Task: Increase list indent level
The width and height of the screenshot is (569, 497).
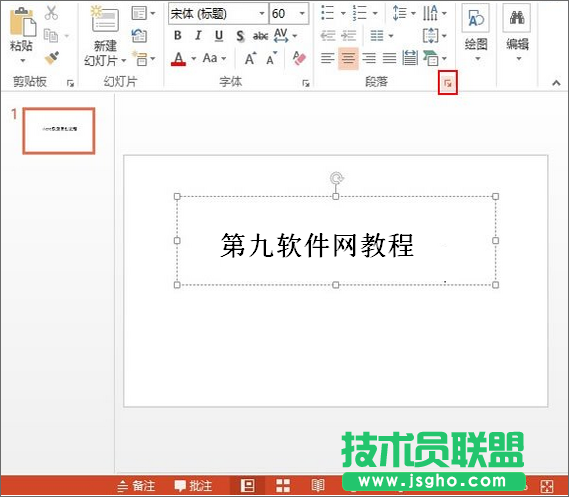Action: pos(349,36)
